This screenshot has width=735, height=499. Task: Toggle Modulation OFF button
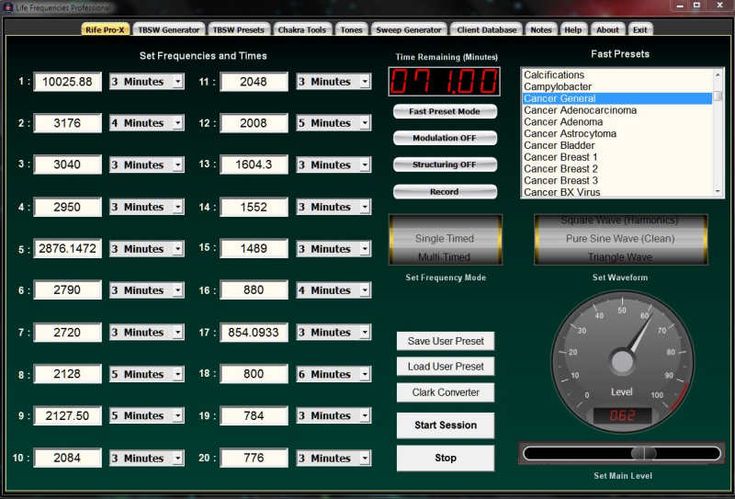click(x=444, y=138)
